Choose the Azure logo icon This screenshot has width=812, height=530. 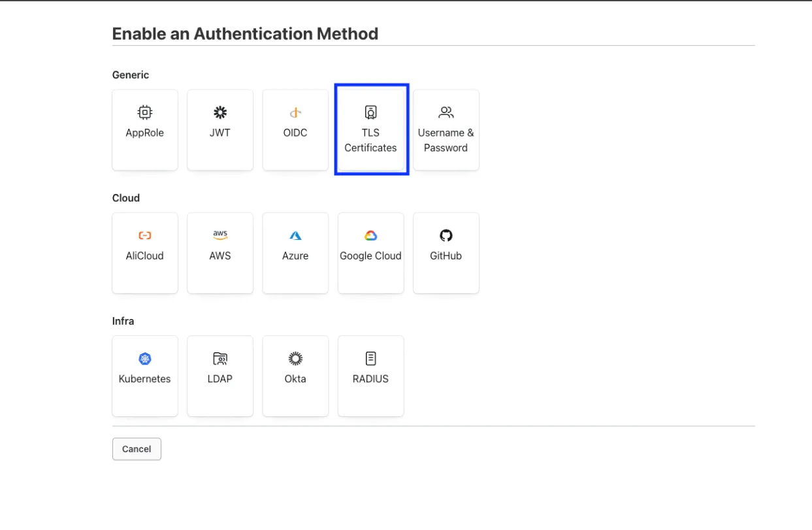[295, 235]
